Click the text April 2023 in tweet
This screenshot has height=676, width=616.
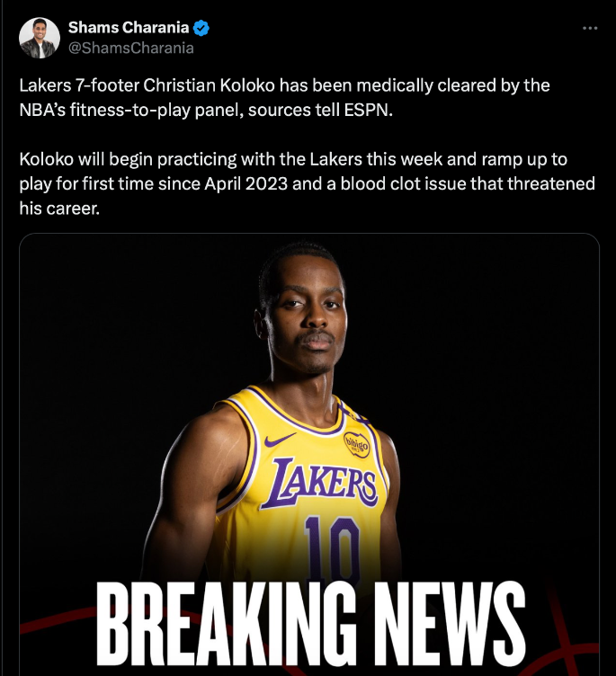tap(246, 184)
